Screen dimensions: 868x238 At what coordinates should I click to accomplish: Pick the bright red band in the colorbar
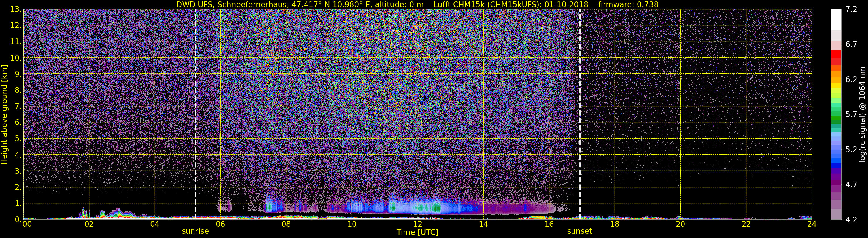[836, 54]
